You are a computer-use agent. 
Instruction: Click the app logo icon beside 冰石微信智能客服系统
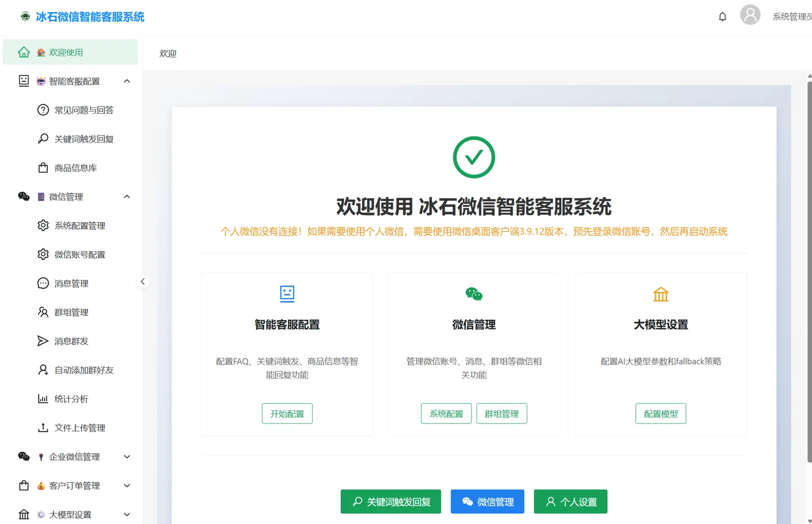pyautogui.click(x=25, y=16)
